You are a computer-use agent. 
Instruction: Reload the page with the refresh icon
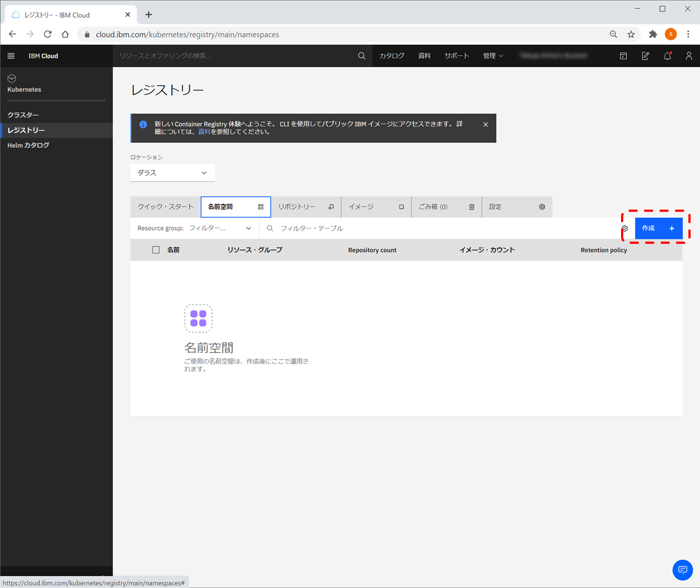coord(47,34)
